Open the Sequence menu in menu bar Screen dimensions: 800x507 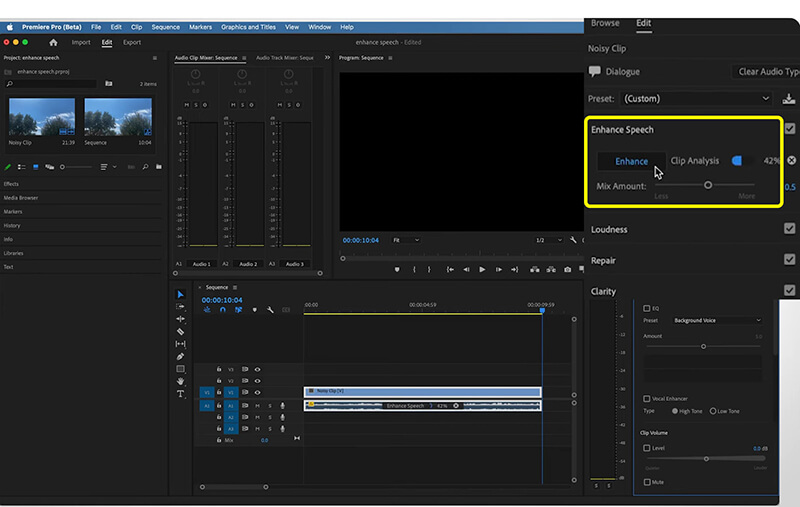point(165,27)
